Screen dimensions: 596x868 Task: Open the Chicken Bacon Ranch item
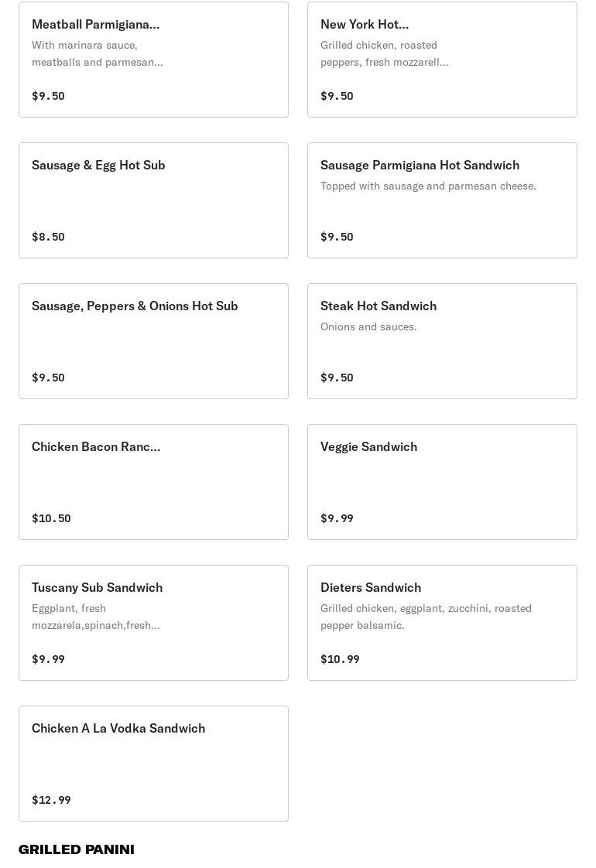(153, 482)
